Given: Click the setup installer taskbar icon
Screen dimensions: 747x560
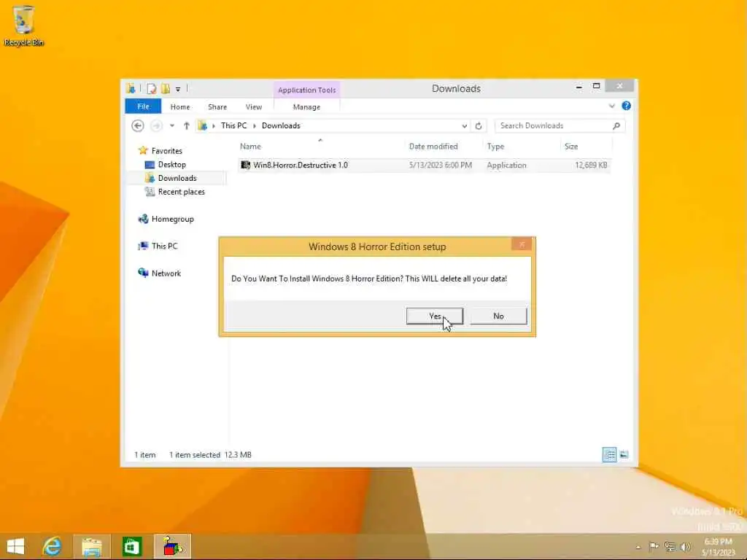Looking at the screenshot, I should coord(172,547).
